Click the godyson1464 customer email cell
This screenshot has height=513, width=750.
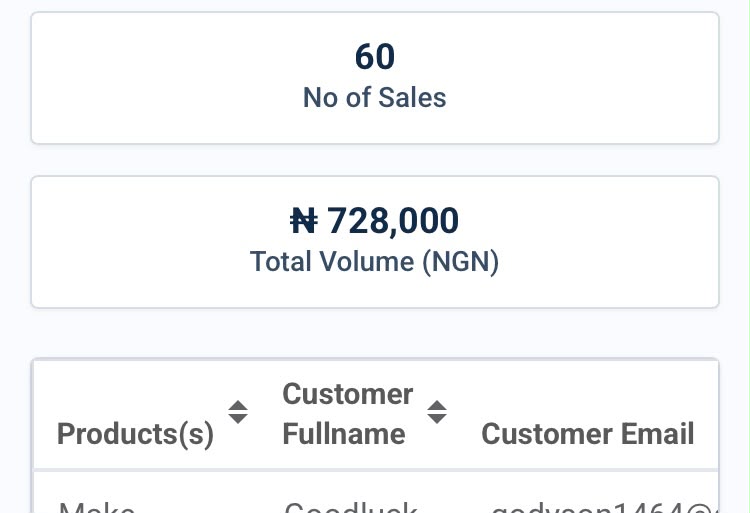tap(604, 507)
